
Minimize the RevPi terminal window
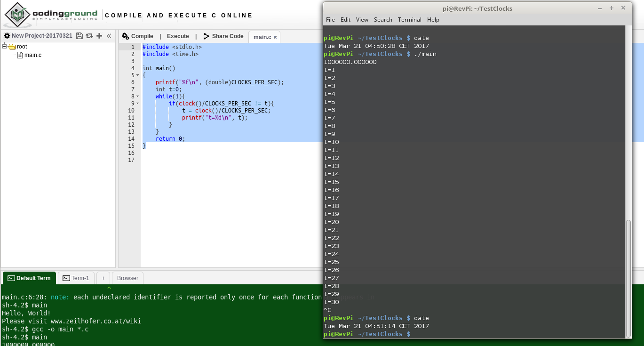pos(600,8)
